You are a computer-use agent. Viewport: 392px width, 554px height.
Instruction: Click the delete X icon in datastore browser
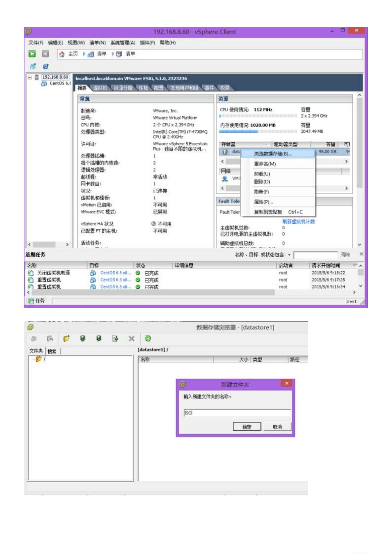tap(132, 338)
